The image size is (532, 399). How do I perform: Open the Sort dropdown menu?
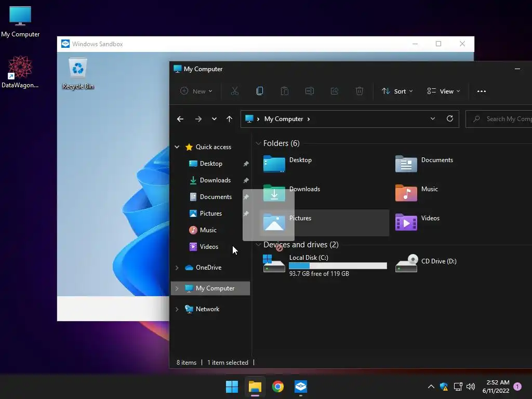pyautogui.click(x=397, y=91)
